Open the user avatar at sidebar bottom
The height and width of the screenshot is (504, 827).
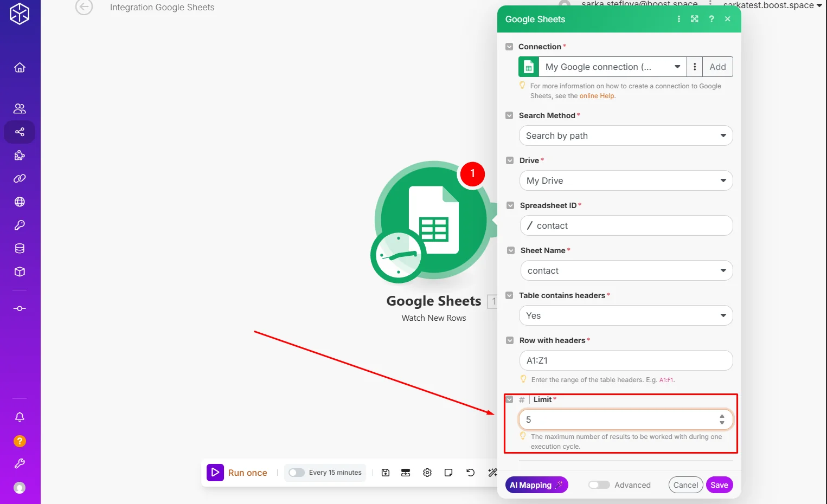(x=20, y=488)
